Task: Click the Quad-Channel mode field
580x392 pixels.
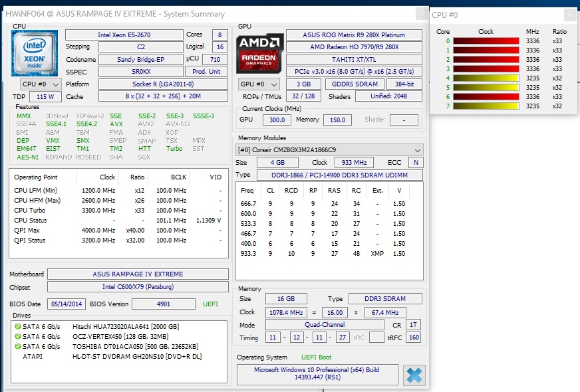Action: pyautogui.click(x=325, y=325)
